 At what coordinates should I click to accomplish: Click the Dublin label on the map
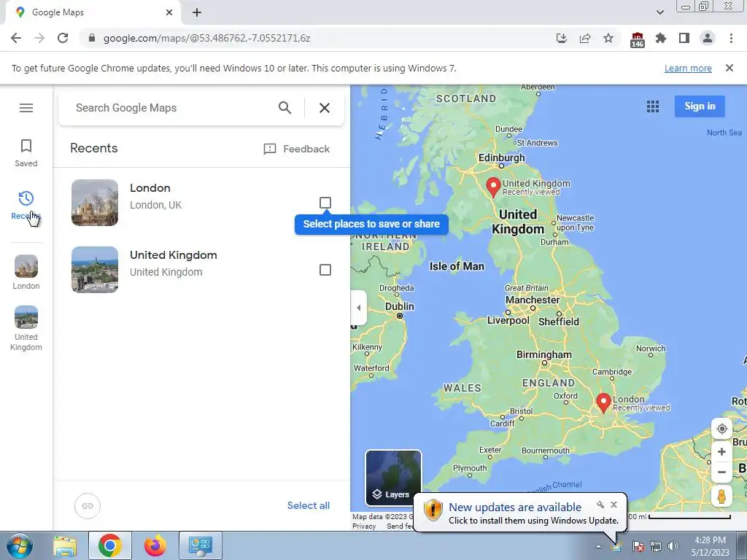tap(399, 307)
